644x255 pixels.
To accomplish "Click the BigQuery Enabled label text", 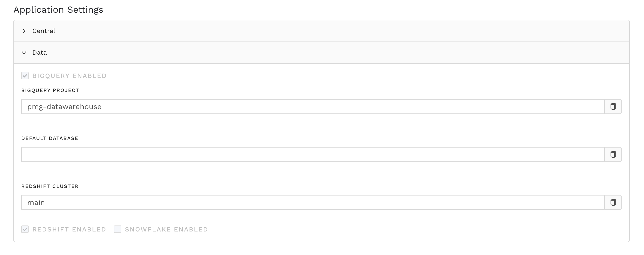I will click(69, 76).
